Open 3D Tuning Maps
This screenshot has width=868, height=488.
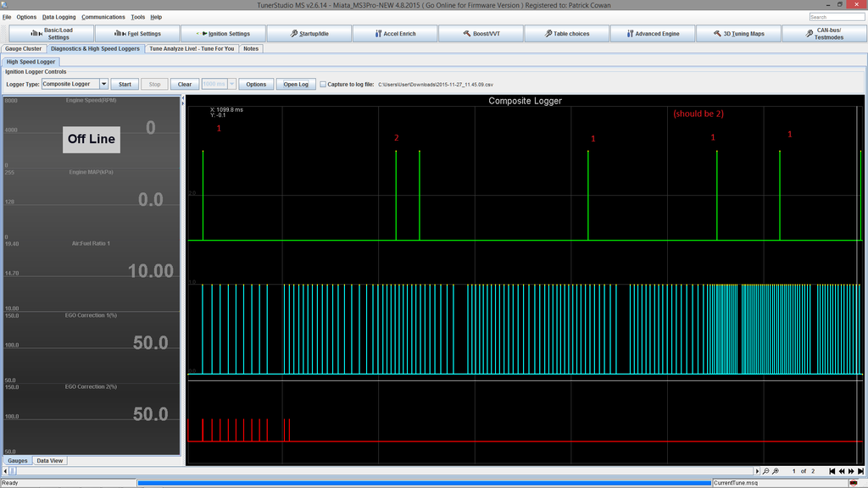pyautogui.click(x=737, y=34)
